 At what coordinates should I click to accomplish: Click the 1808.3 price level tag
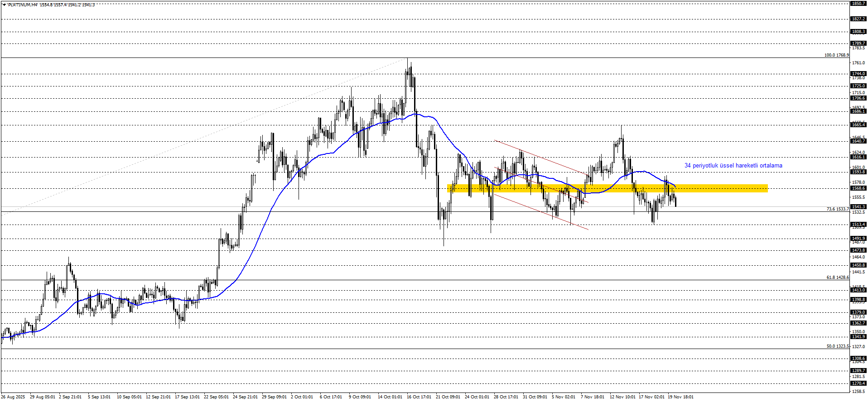858,32
